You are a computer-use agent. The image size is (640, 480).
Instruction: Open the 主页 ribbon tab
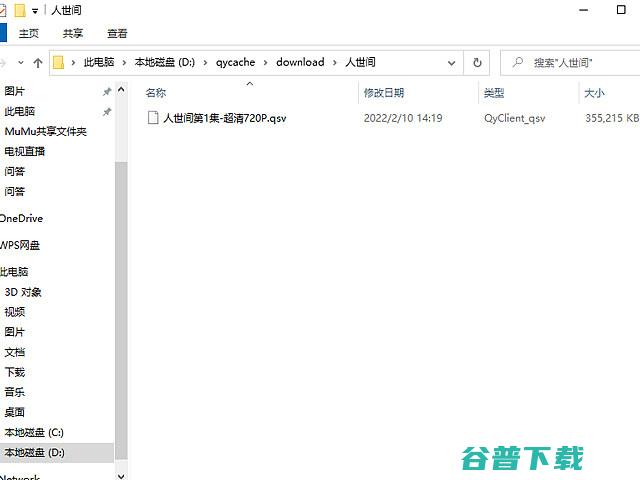pyautogui.click(x=28, y=33)
